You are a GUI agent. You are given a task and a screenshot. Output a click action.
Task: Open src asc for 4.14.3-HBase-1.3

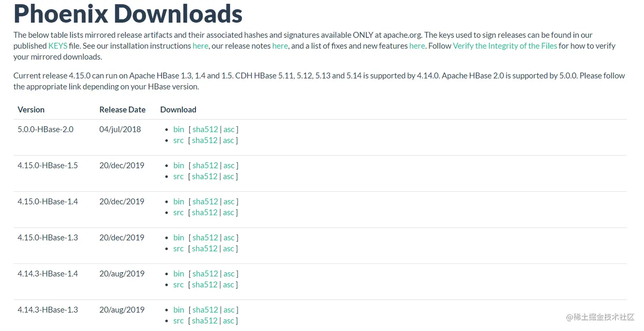pyautogui.click(x=228, y=321)
